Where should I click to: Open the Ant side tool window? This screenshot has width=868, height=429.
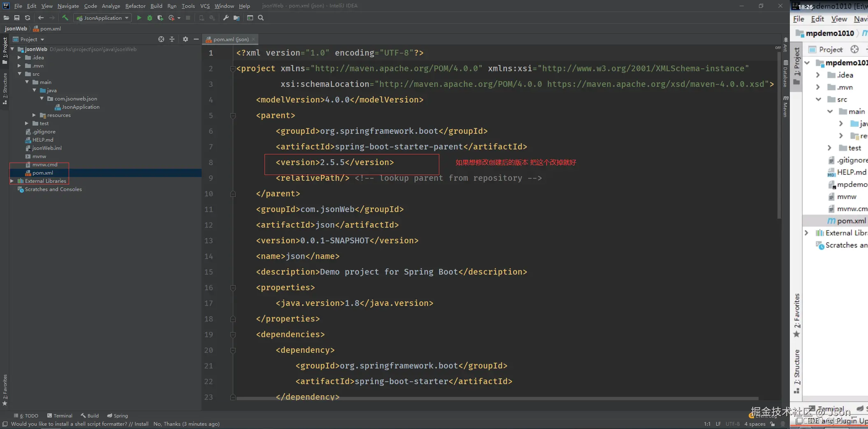tap(785, 44)
